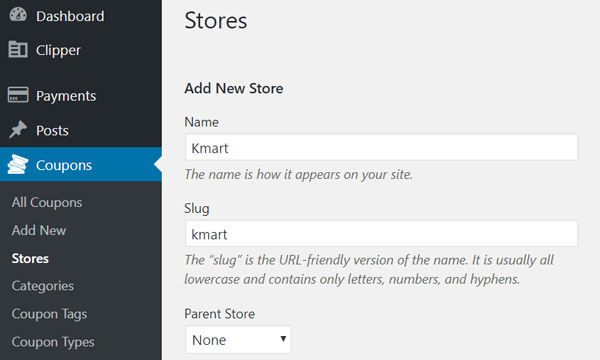The width and height of the screenshot is (600, 360).
Task: Click 'The name is how it appears' hint
Action: [298, 174]
